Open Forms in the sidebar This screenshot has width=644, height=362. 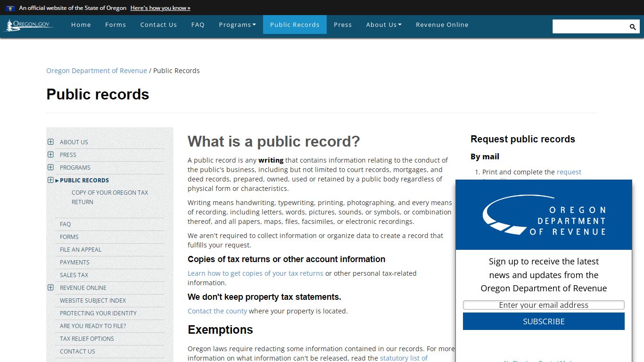[69, 237]
